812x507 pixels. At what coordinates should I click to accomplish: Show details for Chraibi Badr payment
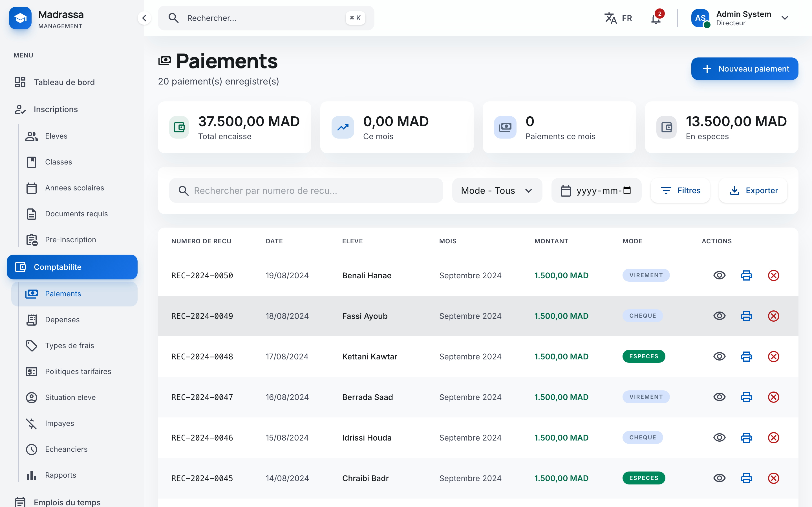(x=719, y=478)
